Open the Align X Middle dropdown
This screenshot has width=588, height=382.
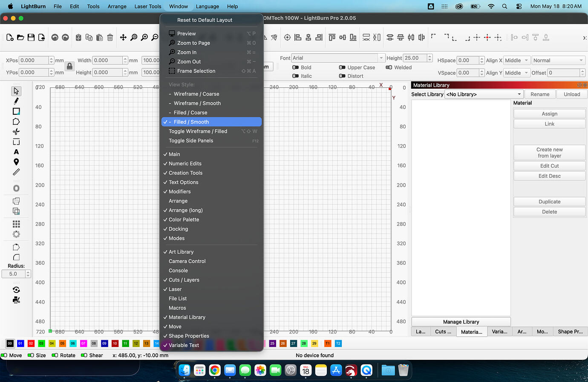(517, 61)
